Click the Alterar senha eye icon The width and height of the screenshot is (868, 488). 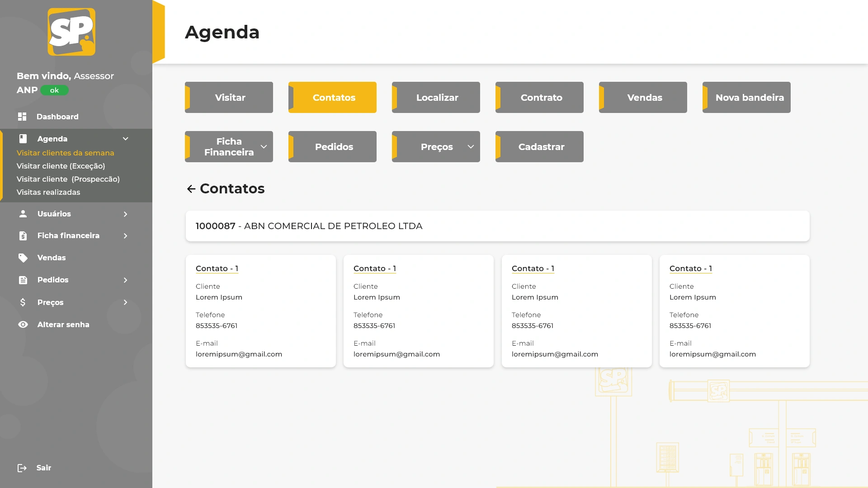(x=23, y=324)
